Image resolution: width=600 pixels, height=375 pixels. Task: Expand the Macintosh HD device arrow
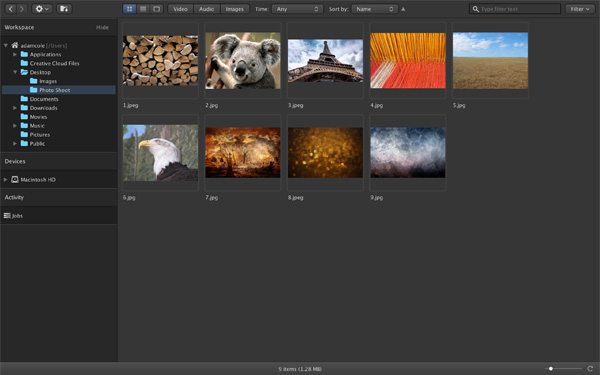pos(6,179)
